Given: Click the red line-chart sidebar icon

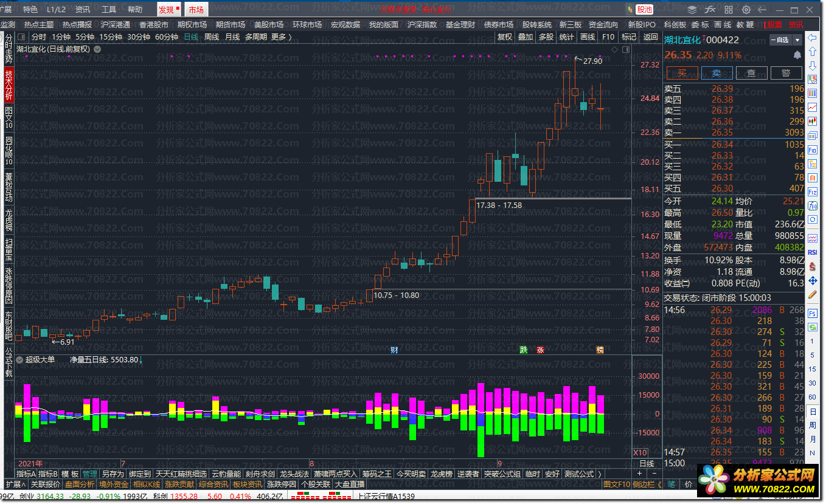Looking at the screenshot, I should [x=812, y=107].
